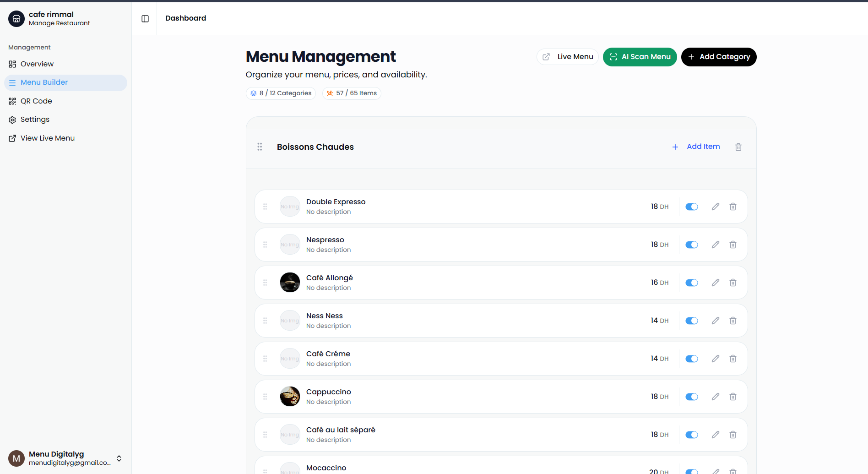Click the cafe rimmal store logo
The height and width of the screenshot is (474, 868).
pyautogui.click(x=16, y=19)
